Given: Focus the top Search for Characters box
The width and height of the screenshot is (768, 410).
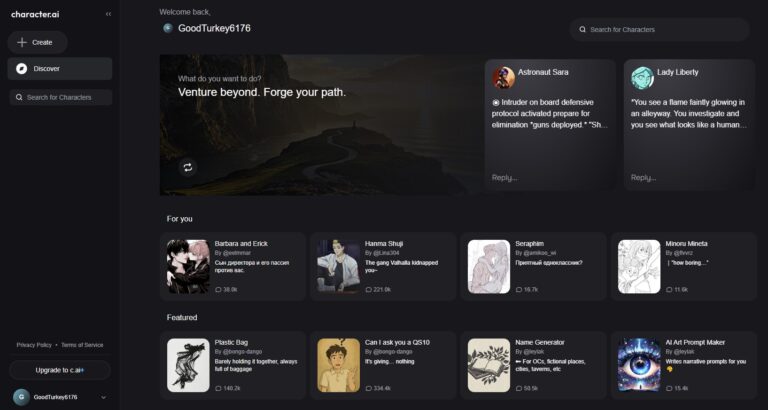Looking at the screenshot, I should tap(660, 30).
